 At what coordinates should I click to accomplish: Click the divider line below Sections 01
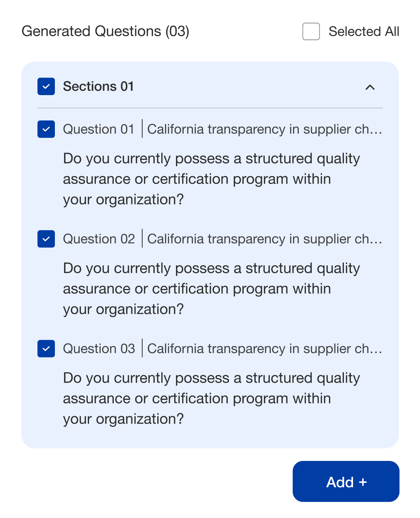pyautogui.click(x=210, y=108)
